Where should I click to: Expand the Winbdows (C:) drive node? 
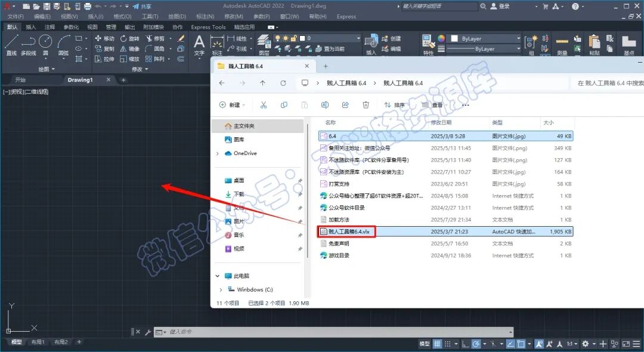pos(221,289)
